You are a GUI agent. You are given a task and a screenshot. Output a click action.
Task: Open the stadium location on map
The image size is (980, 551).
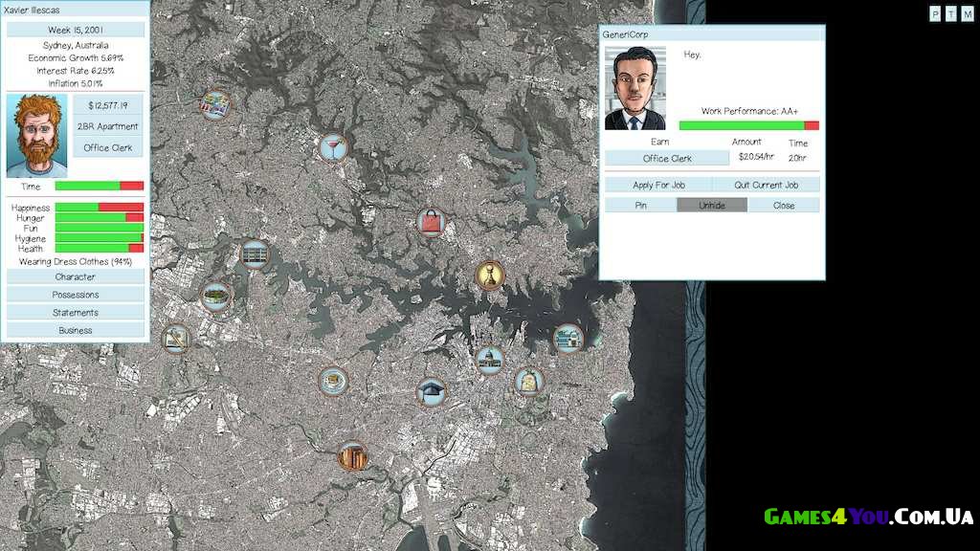point(216,297)
